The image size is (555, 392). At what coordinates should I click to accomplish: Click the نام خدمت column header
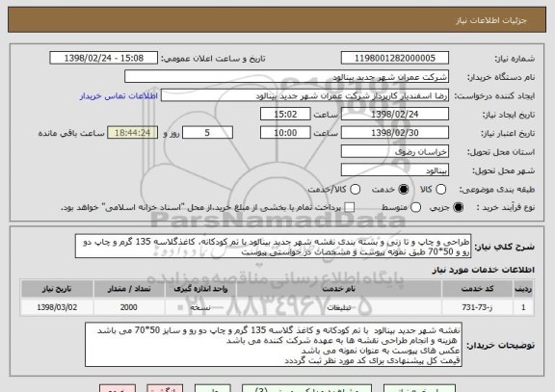coord(339,289)
